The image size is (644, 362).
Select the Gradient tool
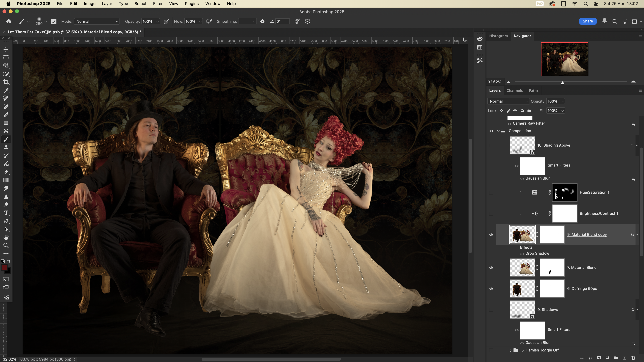(x=6, y=180)
